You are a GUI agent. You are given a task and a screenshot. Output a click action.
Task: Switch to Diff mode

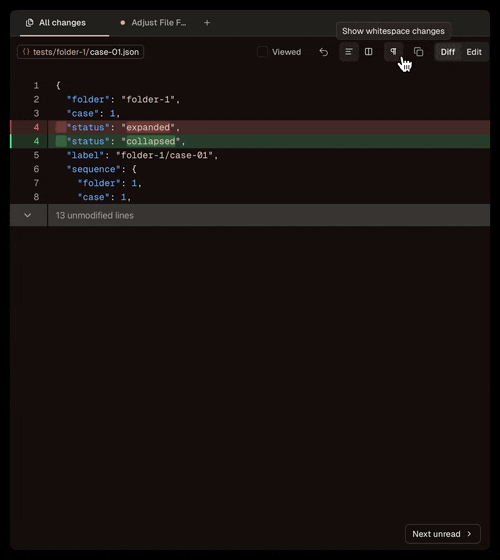(448, 52)
